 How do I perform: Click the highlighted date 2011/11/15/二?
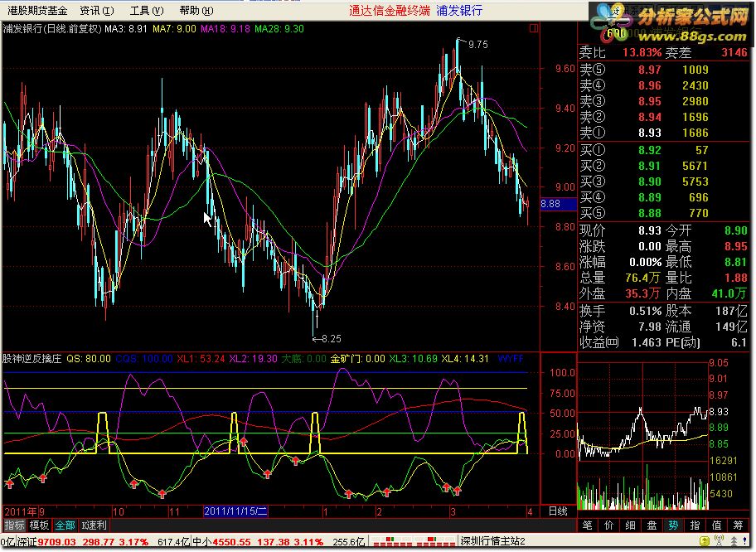pyautogui.click(x=235, y=511)
